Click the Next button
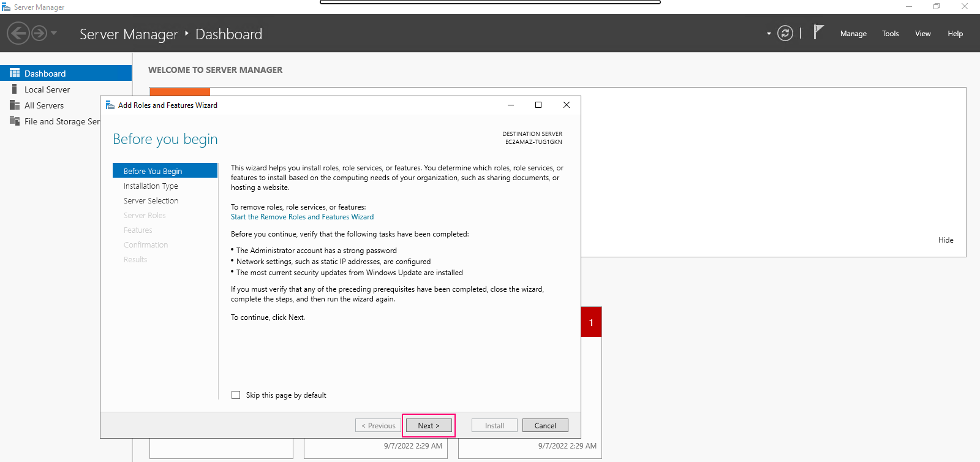 pyautogui.click(x=429, y=425)
